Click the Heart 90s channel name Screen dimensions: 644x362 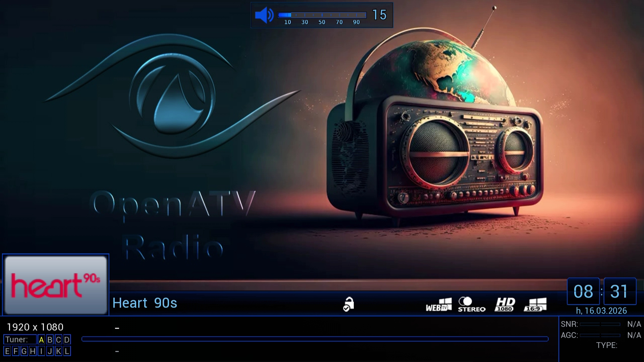145,303
